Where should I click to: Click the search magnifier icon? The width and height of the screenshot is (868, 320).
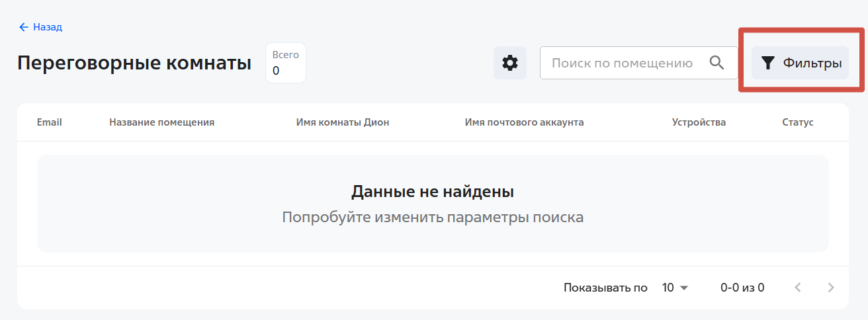tap(717, 63)
